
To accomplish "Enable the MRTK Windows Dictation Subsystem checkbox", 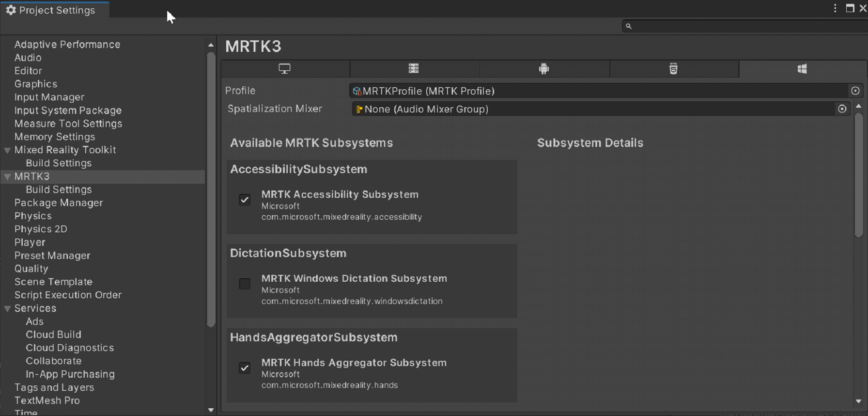I will [x=245, y=284].
